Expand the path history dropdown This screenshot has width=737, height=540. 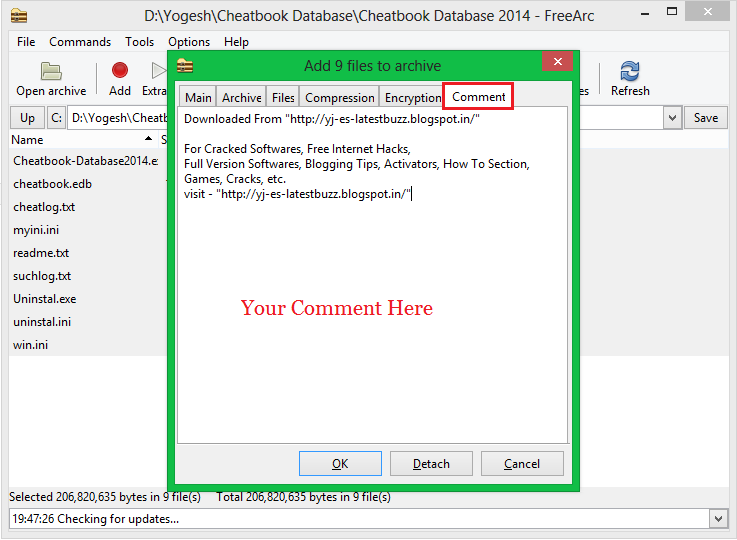tap(672, 117)
